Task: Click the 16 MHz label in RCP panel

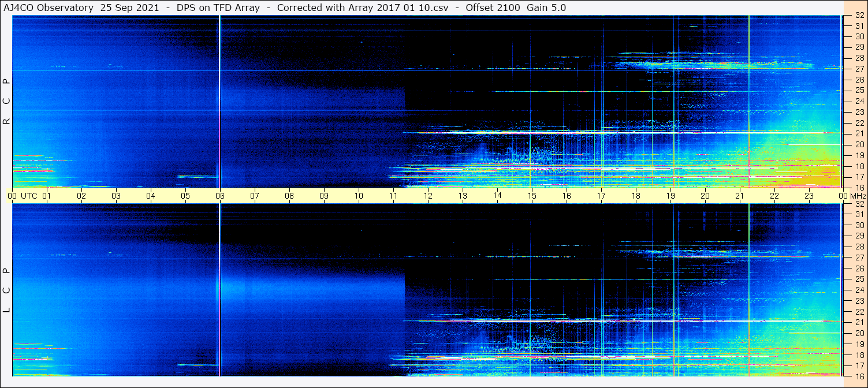Action: pyautogui.click(x=859, y=188)
